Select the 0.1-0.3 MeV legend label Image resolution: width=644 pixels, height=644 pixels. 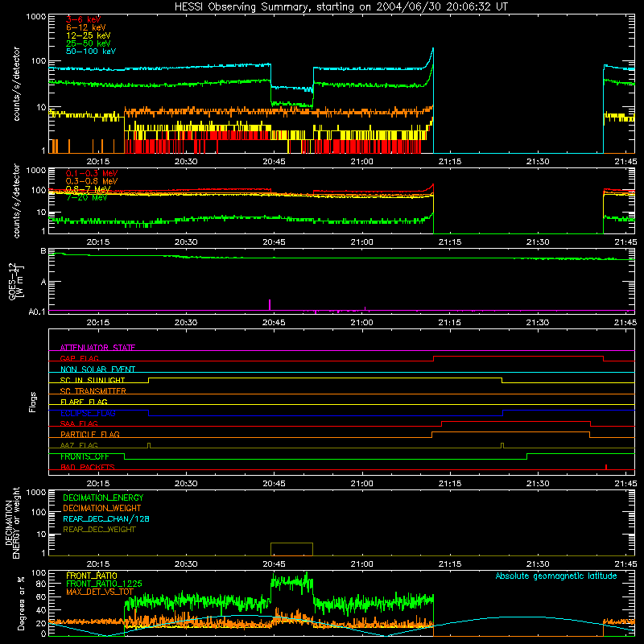click(92, 173)
